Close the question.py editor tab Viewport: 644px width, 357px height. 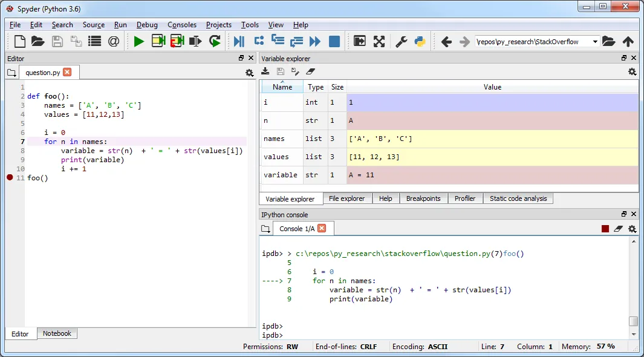(x=67, y=72)
